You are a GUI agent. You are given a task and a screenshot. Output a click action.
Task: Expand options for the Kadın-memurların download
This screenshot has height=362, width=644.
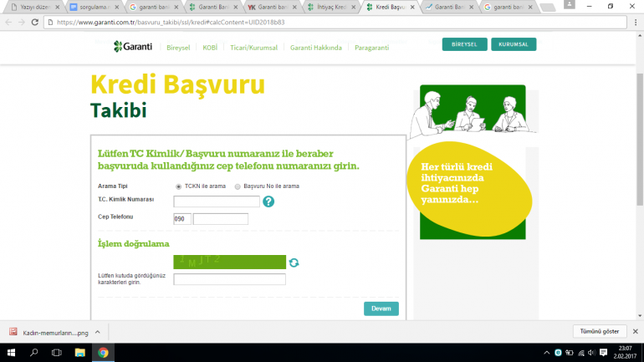[x=98, y=332]
